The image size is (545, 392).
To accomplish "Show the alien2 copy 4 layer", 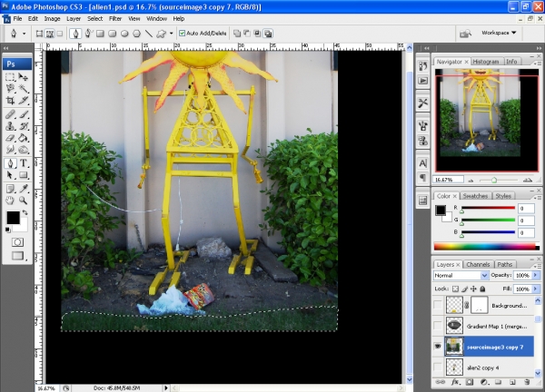I will [x=438, y=367].
